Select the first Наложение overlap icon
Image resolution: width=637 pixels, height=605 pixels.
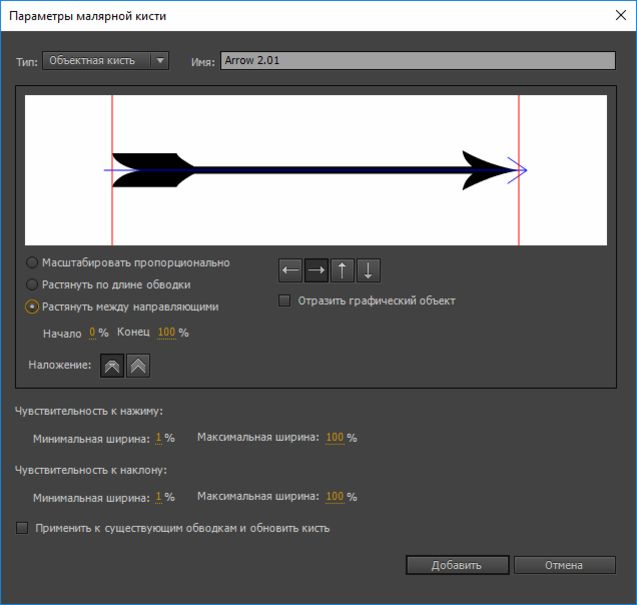tap(112, 366)
